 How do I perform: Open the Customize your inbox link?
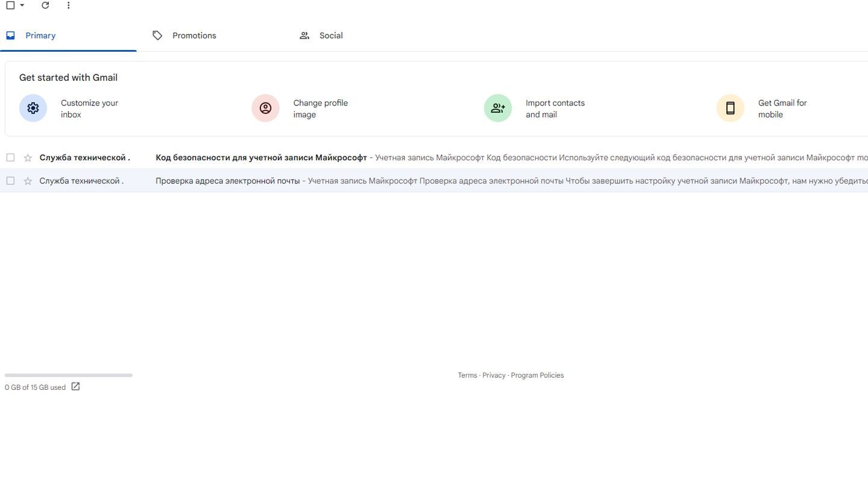pyautogui.click(x=89, y=108)
